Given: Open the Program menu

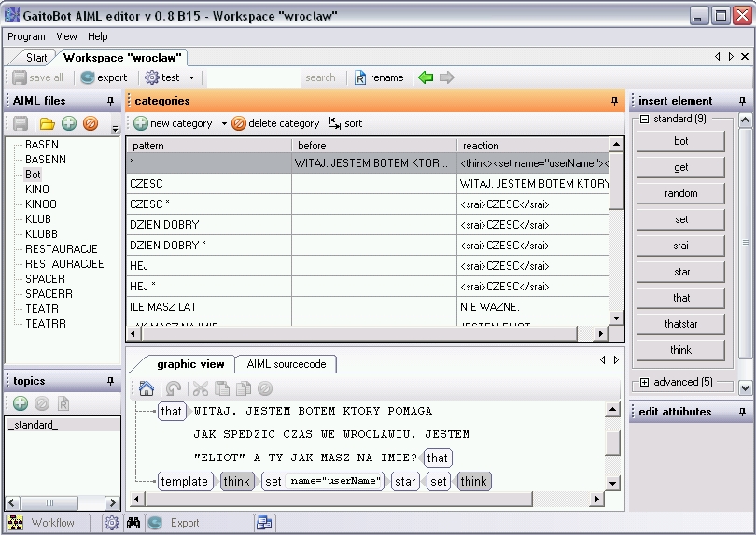Looking at the screenshot, I should pyautogui.click(x=26, y=36).
